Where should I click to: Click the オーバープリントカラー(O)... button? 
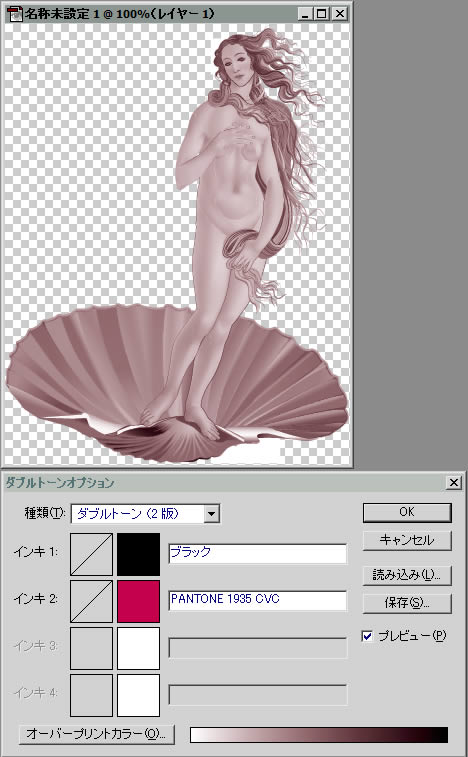(97, 734)
